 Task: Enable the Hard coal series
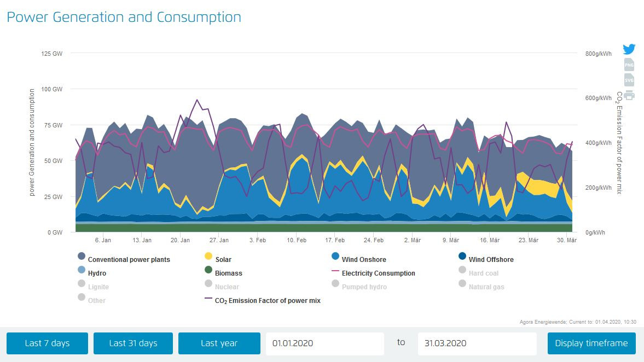click(483, 273)
